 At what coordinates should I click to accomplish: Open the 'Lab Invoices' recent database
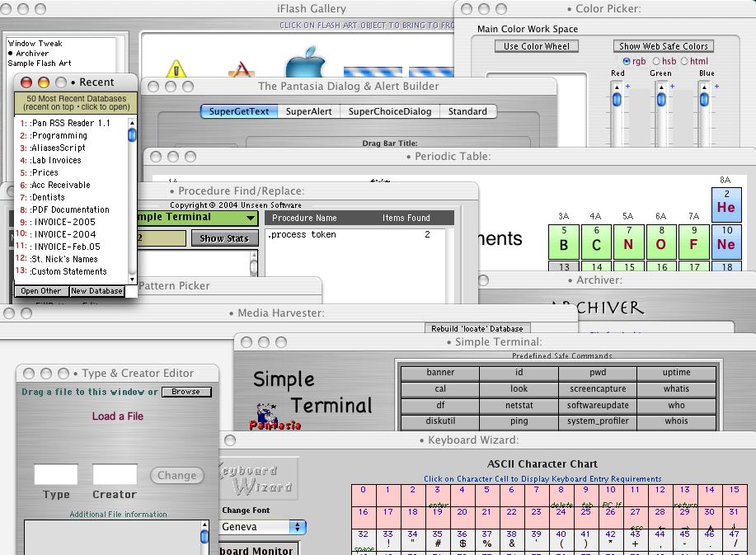pos(71,160)
